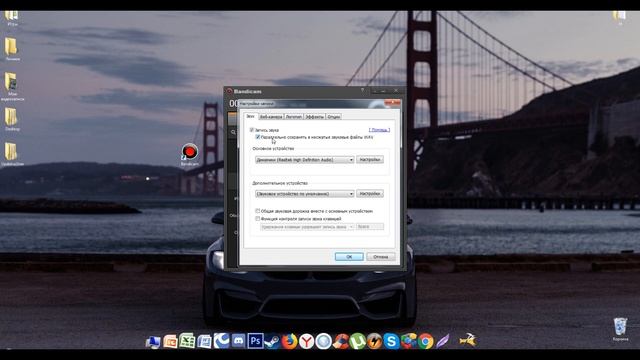Click Настройки next to additional device

click(370, 193)
